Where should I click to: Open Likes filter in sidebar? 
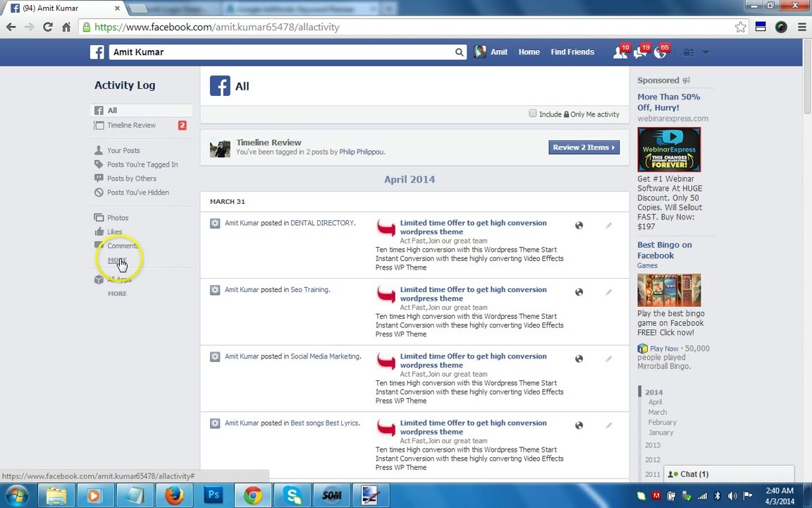coord(114,231)
